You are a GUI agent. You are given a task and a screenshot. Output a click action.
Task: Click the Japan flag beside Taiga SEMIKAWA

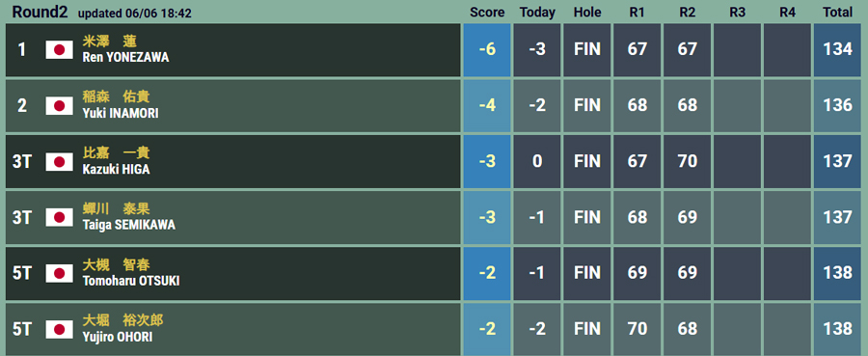point(59,218)
